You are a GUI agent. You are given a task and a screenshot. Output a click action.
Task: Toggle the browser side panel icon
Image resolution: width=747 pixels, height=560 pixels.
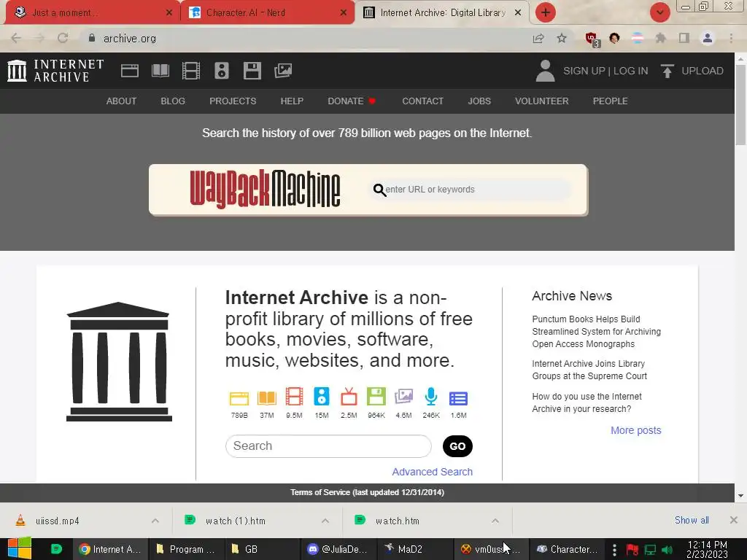684,38
